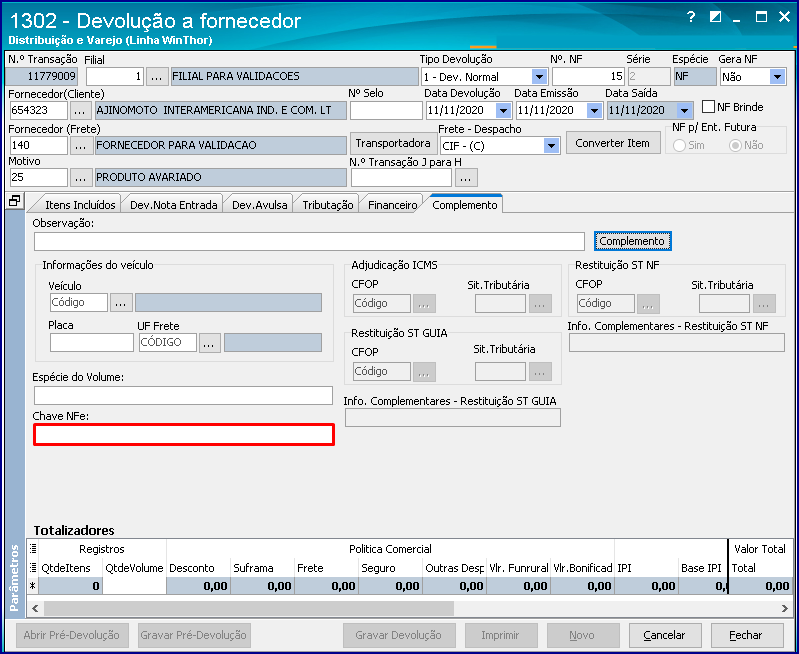Click the Desconto column header
The image size is (799, 654).
[x=198, y=568]
